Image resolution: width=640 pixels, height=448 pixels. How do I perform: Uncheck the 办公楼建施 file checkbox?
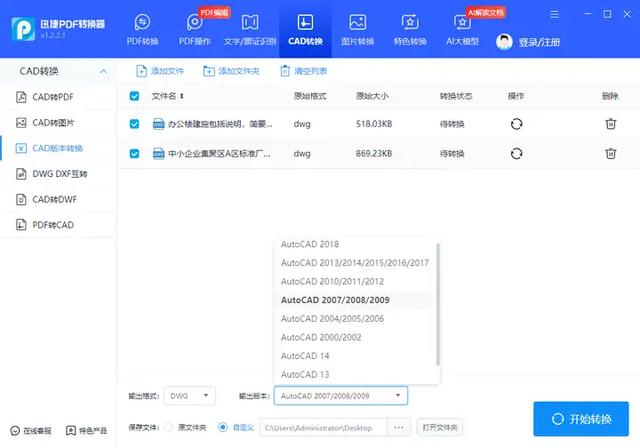tap(134, 124)
